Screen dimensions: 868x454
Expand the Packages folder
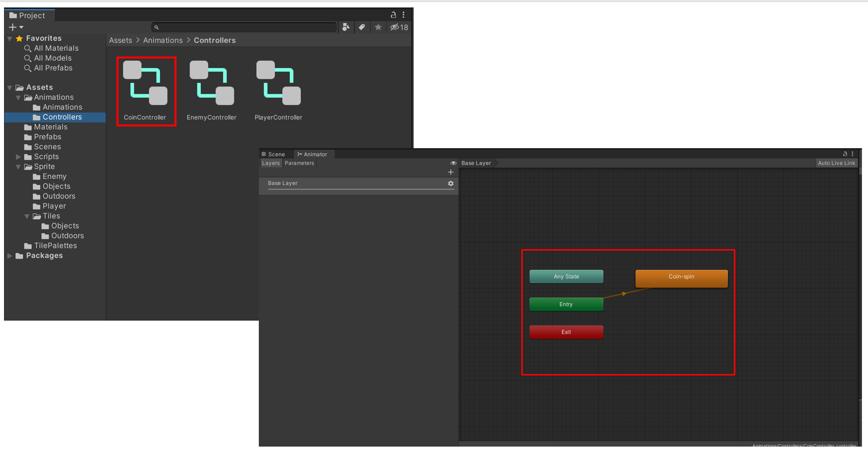tap(10, 256)
